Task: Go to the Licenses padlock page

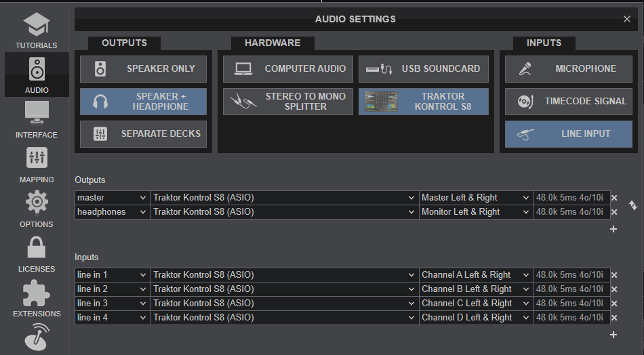Action: click(x=37, y=253)
